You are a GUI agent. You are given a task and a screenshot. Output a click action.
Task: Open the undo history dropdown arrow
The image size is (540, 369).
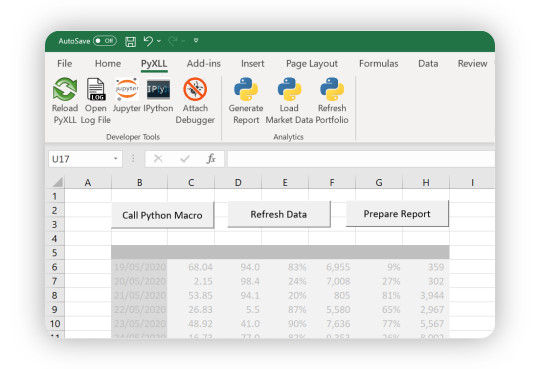pos(159,41)
